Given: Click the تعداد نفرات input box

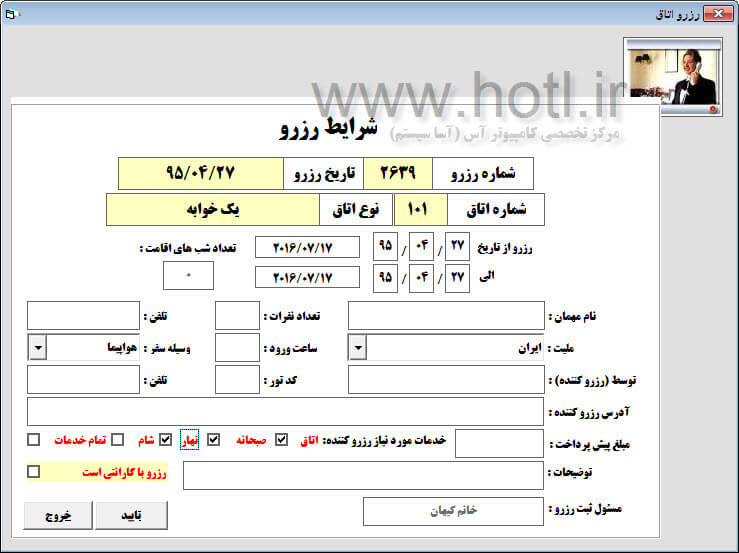Looking at the screenshot, I should [237, 316].
